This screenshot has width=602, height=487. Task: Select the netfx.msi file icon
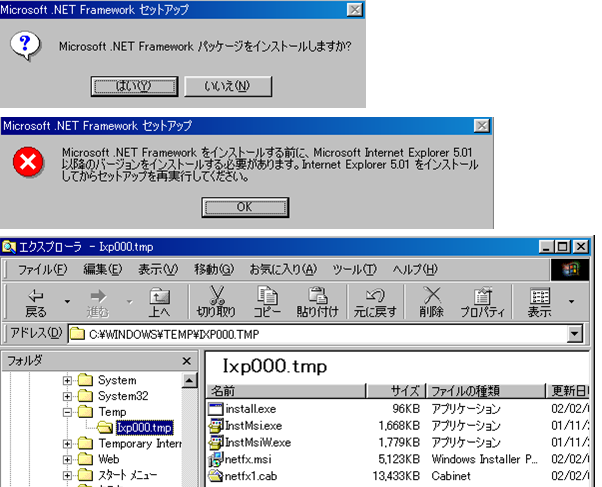click(215, 459)
